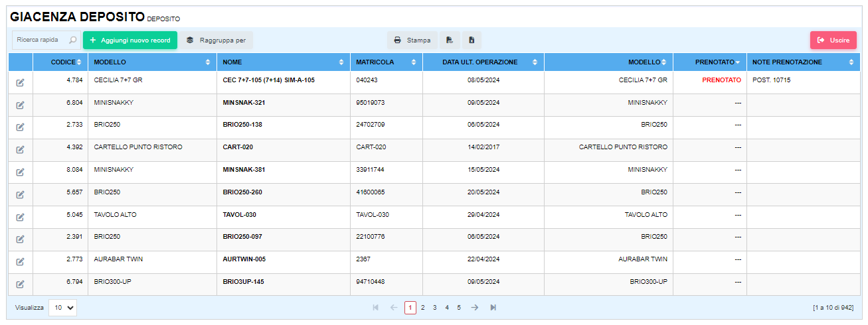Image resolution: width=868 pixels, height=325 pixels.
Task: Edit the BRIO3UP-145 row
Action: pyautogui.click(x=20, y=285)
